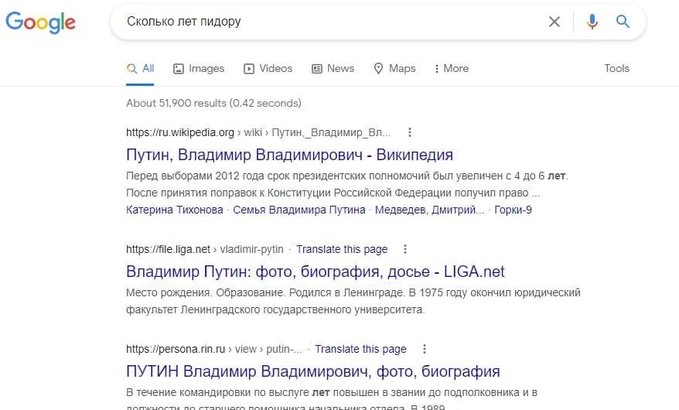This screenshot has width=679, height=410.
Task: Start voice search with microphone icon
Action: 592,22
